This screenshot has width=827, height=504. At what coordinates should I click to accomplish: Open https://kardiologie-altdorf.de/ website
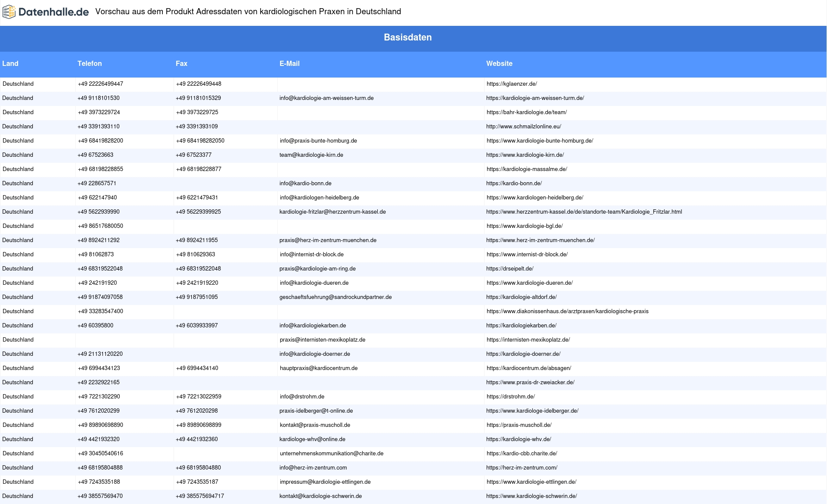[x=522, y=297]
